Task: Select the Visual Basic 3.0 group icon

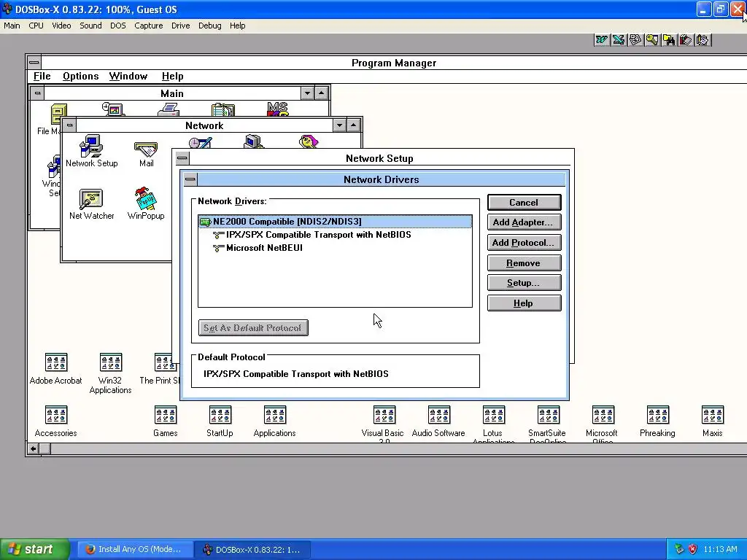Action: coord(384,424)
